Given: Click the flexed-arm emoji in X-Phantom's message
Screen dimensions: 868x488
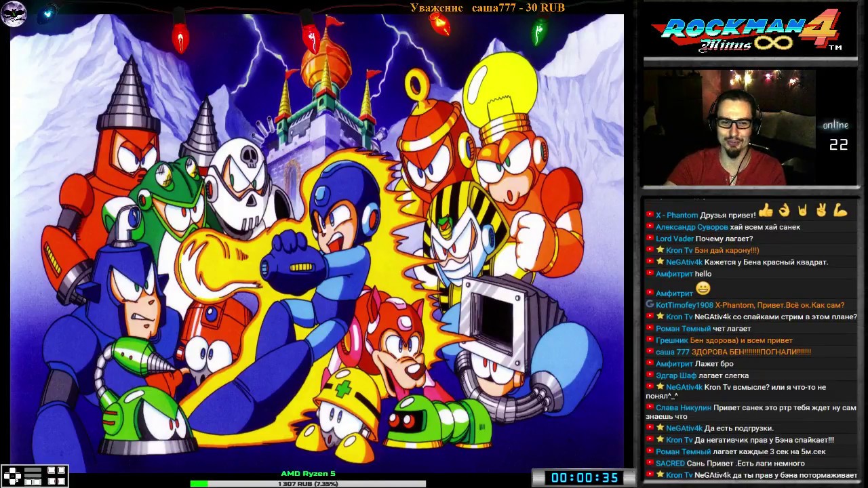Looking at the screenshot, I should coord(840,211).
